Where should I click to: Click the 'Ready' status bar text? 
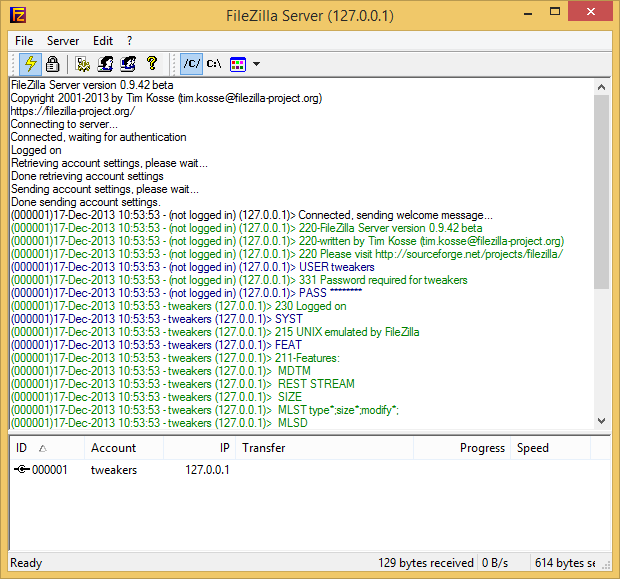pos(26,563)
